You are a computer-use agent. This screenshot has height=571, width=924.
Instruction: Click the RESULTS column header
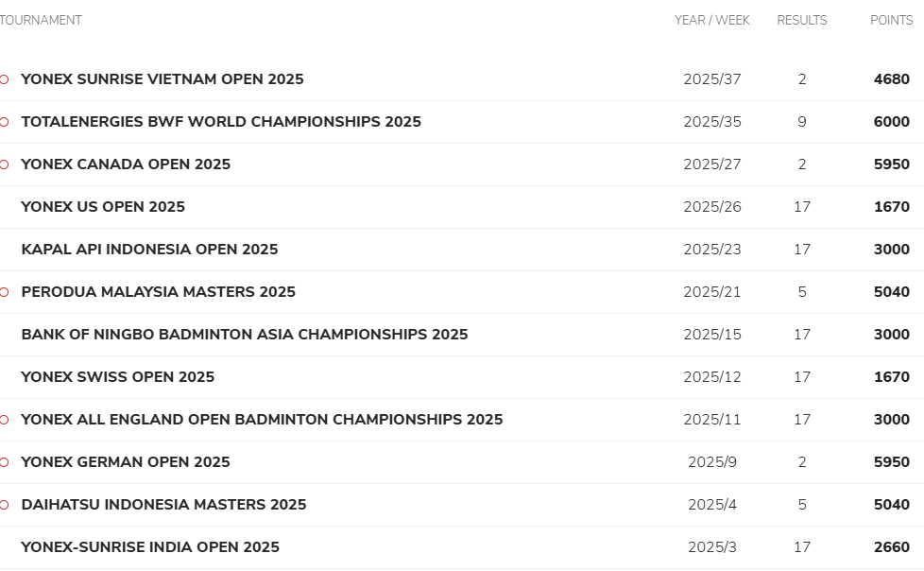[802, 20]
